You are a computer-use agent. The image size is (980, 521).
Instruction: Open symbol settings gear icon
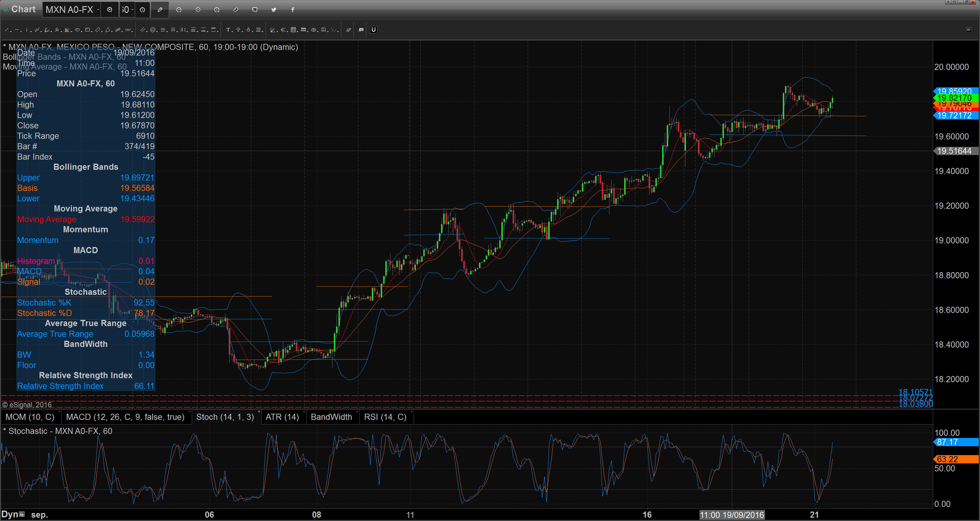point(110,10)
